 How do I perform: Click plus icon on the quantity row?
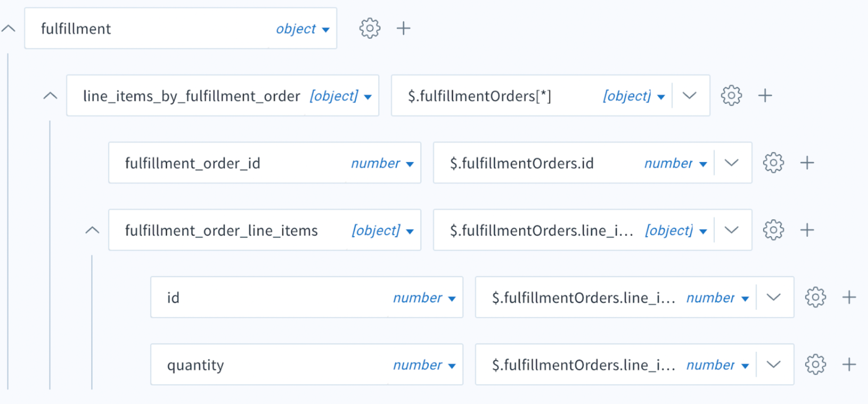(x=849, y=364)
